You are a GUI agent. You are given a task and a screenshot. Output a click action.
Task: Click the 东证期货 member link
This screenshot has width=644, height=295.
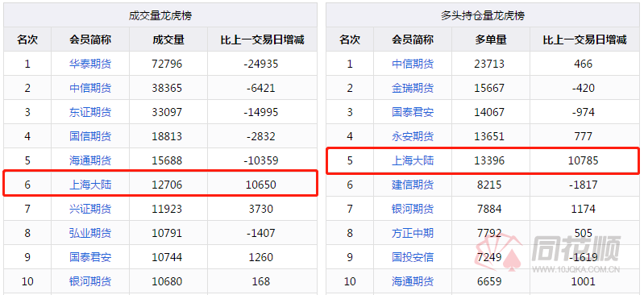90,112
